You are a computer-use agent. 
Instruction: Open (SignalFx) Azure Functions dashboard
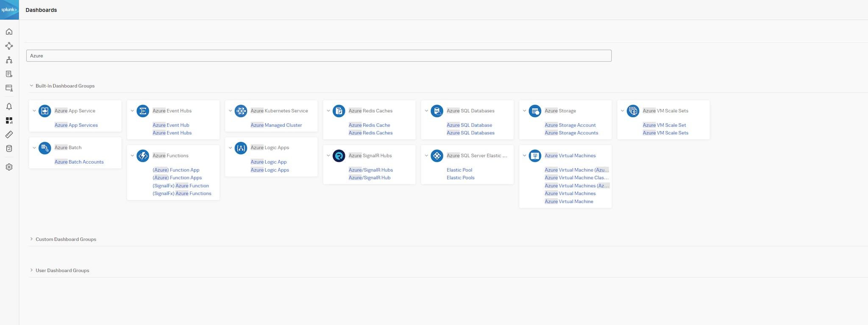pyautogui.click(x=182, y=193)
